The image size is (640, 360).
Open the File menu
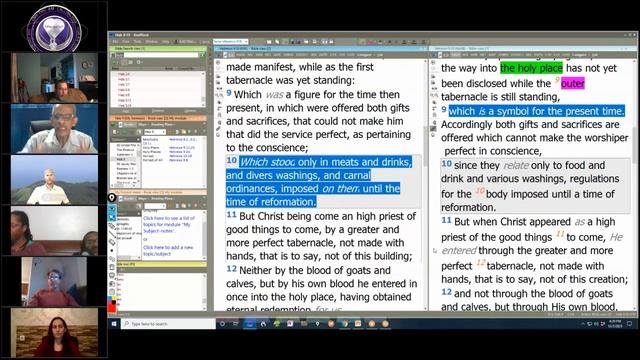116,42
